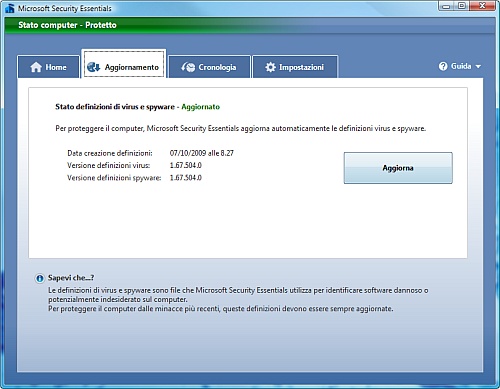Click the Versione definizioni spyware label
Viewport: 500px width, 389px height.
114,178
